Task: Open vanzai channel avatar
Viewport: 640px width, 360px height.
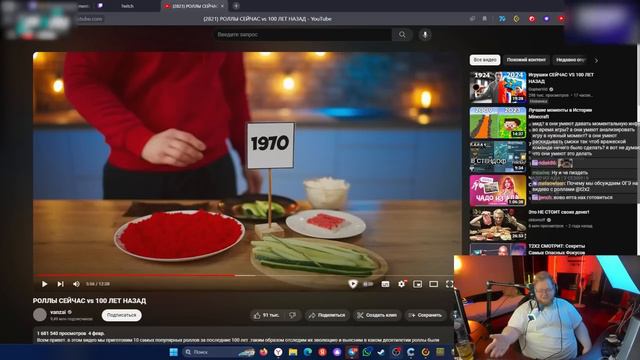Action: [40, 315]
